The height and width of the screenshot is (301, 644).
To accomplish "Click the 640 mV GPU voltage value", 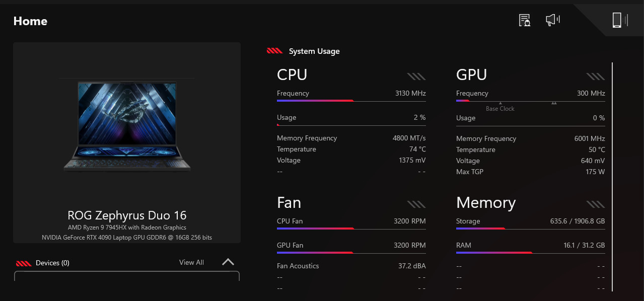I will click(593, 161).
